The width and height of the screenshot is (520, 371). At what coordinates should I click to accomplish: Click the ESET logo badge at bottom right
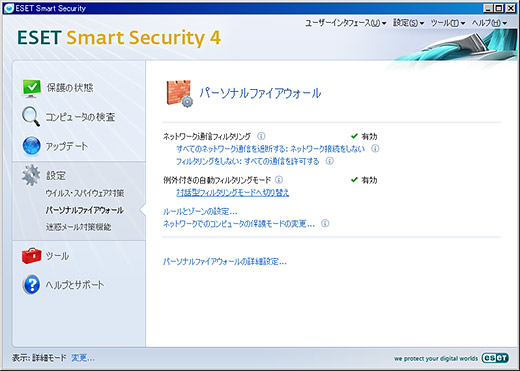click(495, 358)
